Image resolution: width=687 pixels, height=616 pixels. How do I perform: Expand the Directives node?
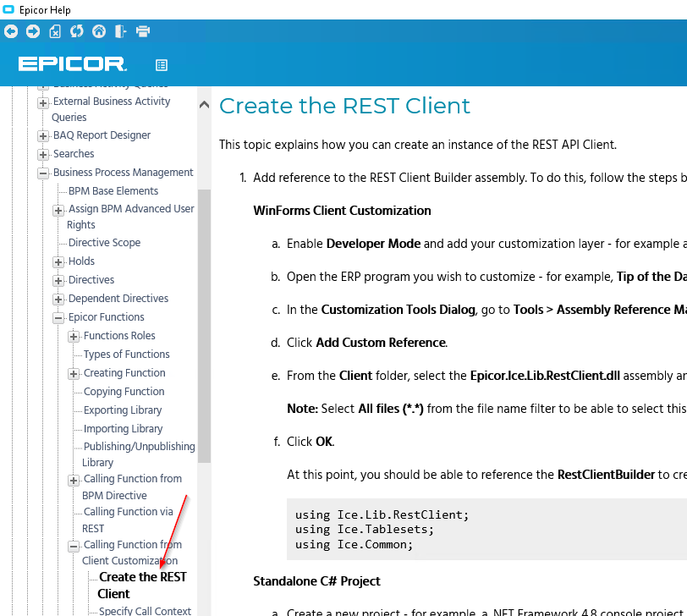click(58, 281)
